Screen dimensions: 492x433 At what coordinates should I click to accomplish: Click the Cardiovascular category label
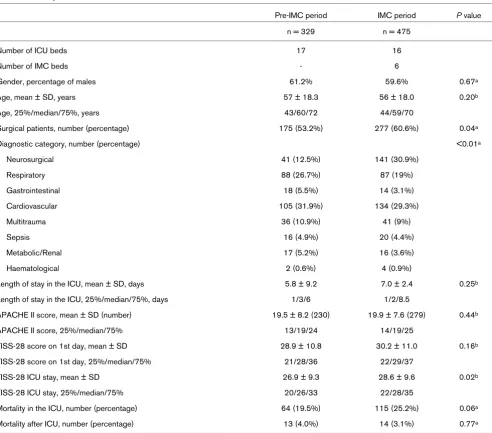(x=32, y=206)
